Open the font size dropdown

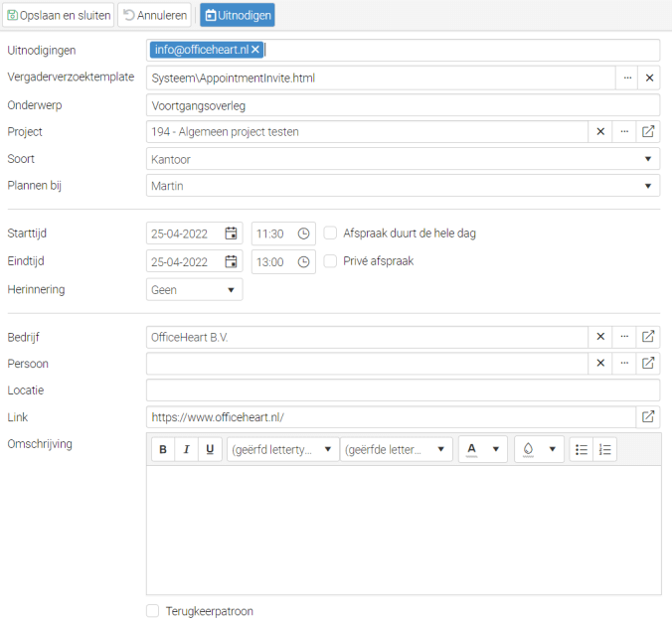pyautogui.click(x=397, y=449)
